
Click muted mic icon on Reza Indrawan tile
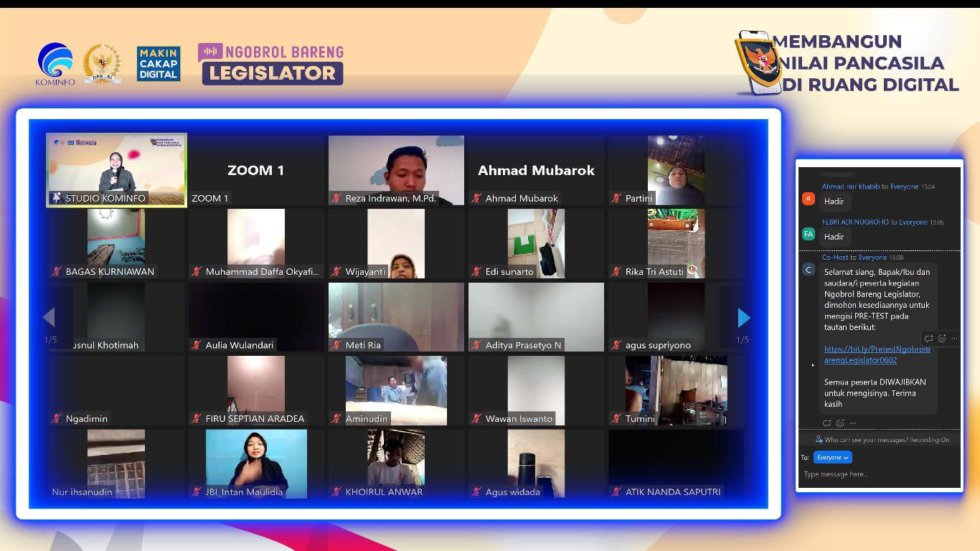(336, 198)
